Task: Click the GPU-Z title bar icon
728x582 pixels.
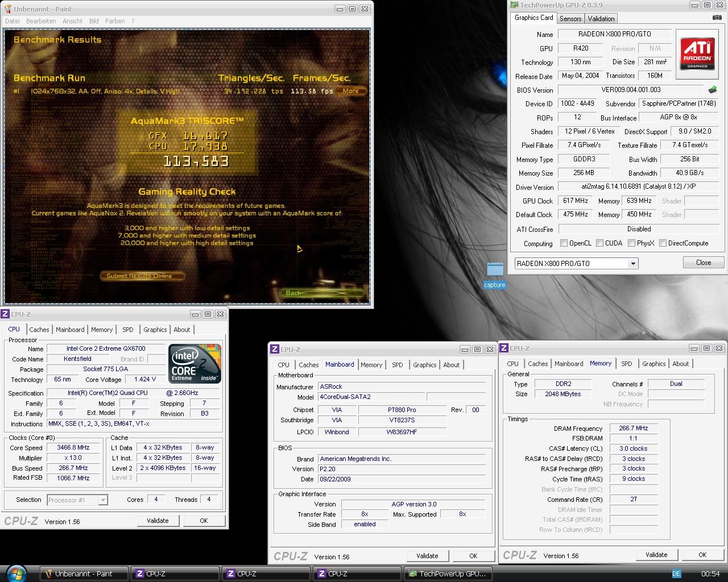Action: click(x=514, y=5)
